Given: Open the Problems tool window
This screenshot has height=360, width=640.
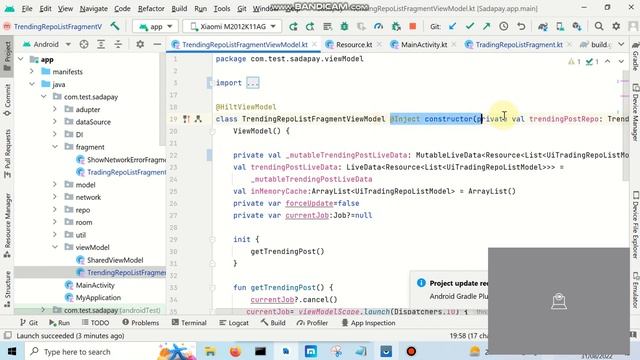Looking at the screenshot, I should [x=140, y=322].
